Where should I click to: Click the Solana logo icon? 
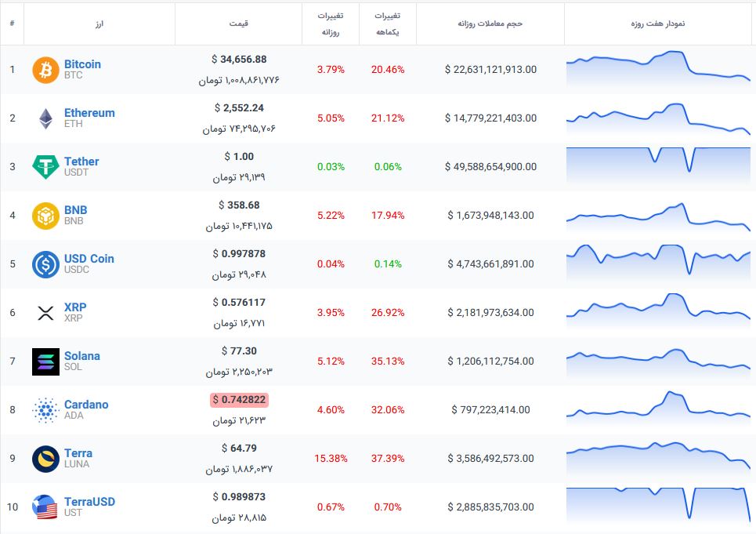click(45, 361)
